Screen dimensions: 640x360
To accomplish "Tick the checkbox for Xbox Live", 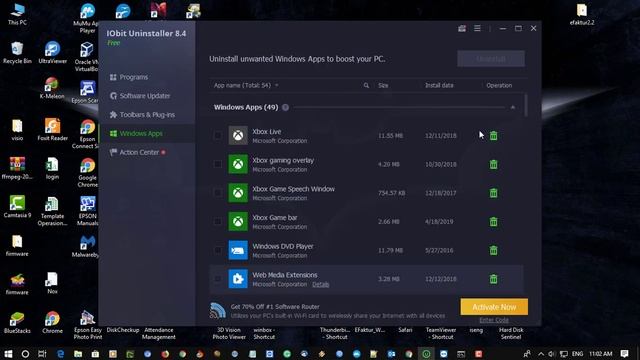I will tap(218, 136).
